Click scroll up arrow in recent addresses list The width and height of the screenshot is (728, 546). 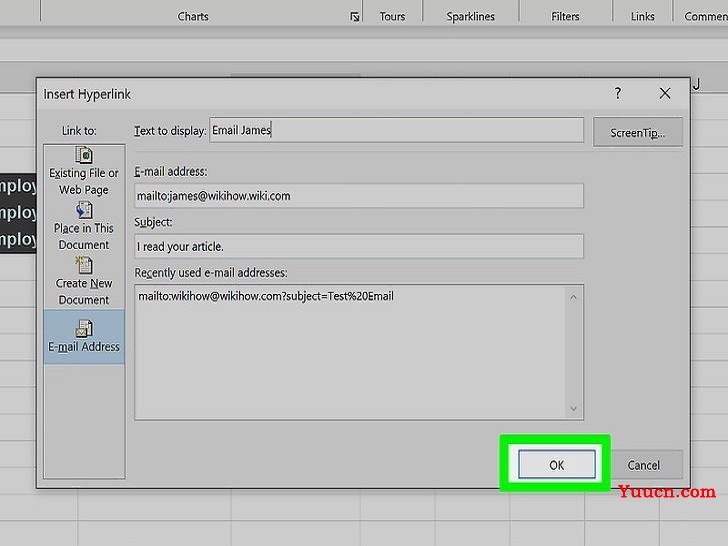coord(573,297)
